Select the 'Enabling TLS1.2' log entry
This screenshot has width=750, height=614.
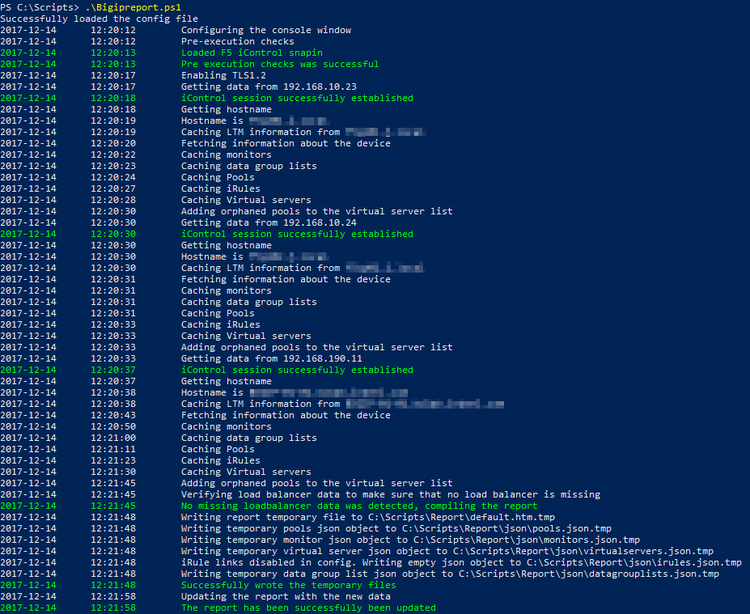223,76
